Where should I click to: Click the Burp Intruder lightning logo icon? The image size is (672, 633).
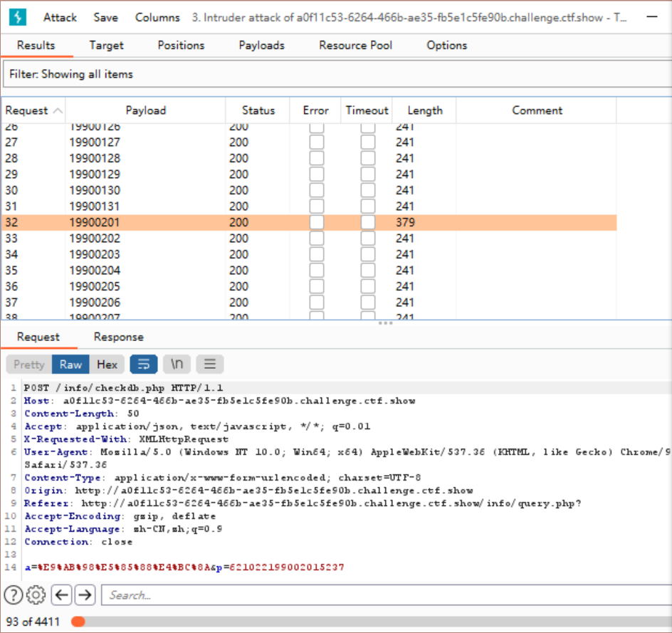(x=18, y=17)
